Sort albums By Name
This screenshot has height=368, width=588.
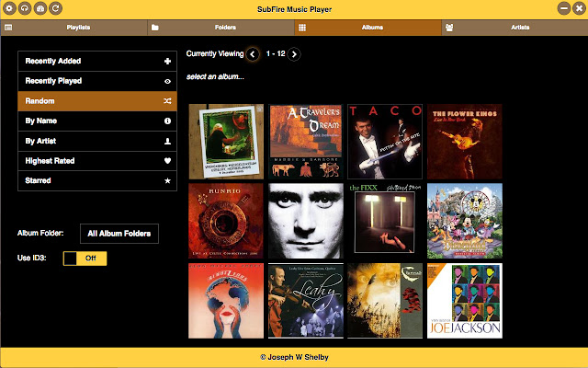click(x=97, y=121)
